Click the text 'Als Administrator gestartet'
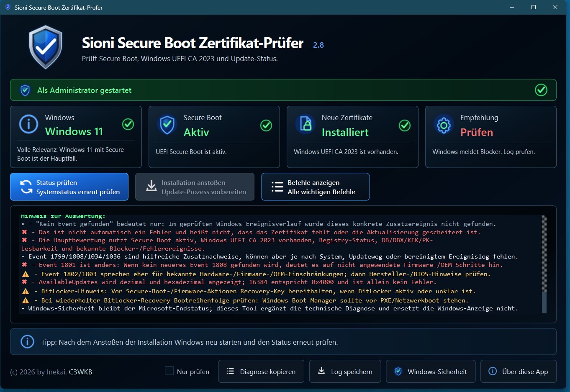570x392 pixels. [x=85, y=90]
